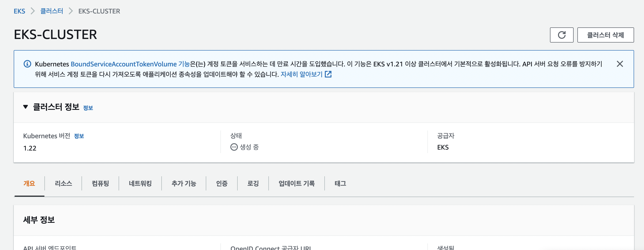
Task: Click the 클러스터 삭제 button
Action: point(605,35)
